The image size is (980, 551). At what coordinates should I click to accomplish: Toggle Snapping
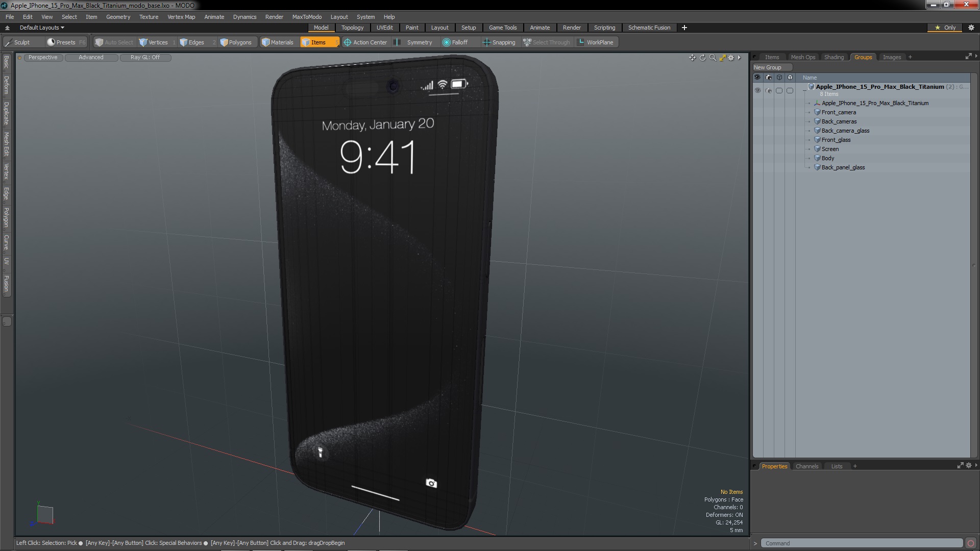click(499, 42)
